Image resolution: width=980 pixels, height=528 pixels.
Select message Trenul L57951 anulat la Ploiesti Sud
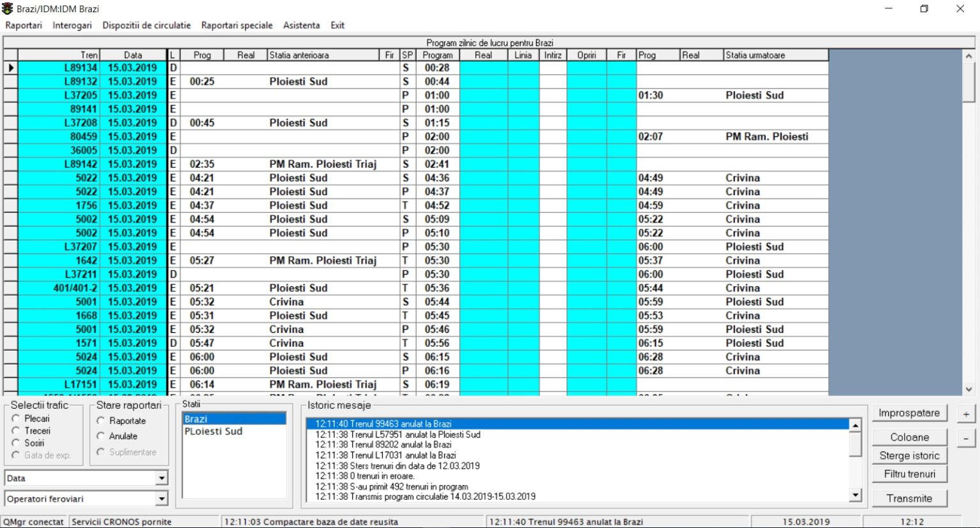pos(577,434)
